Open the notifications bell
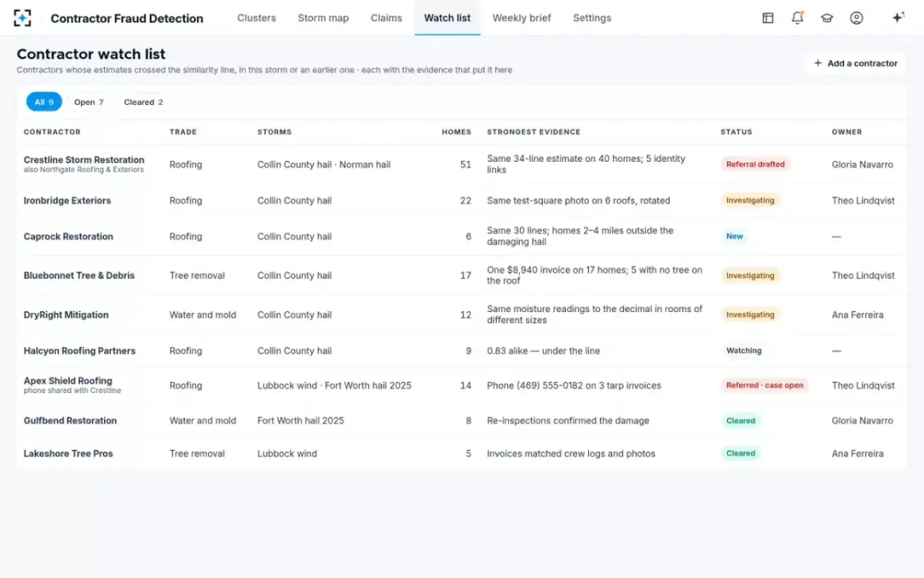 pyautogui.click(x=798, y=18)
